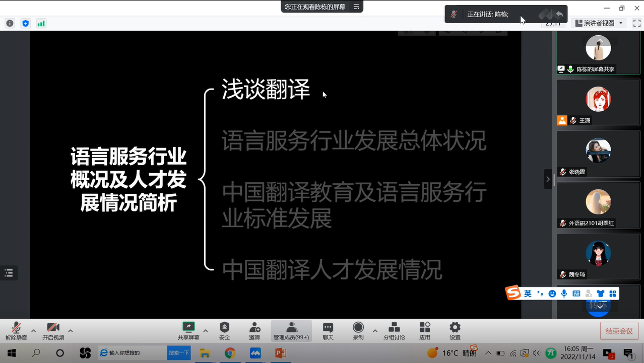The image size is (644, 363).
Task: Open the 应用 apps icon
Action: point(425,331)
